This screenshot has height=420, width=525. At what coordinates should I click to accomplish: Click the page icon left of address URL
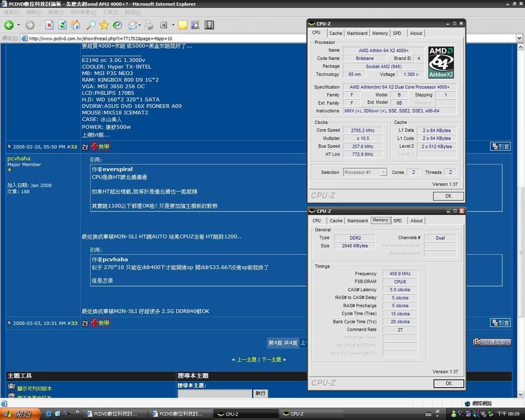click(x=24, y=38)
